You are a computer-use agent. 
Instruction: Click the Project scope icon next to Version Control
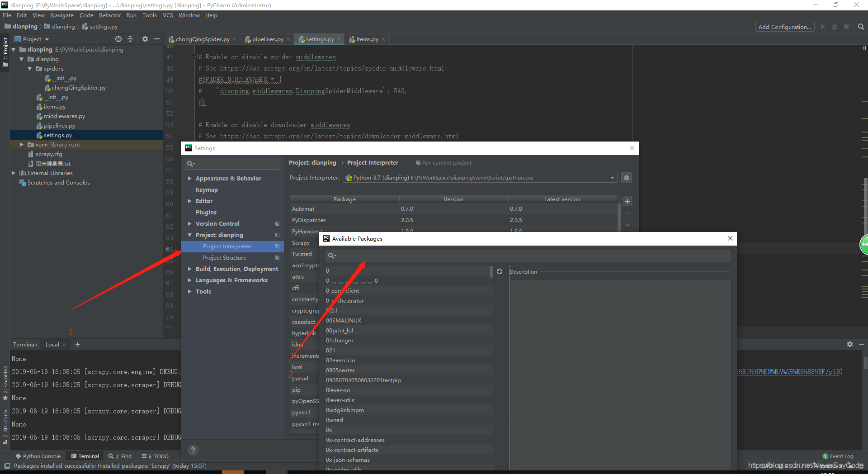click(278, 224)
